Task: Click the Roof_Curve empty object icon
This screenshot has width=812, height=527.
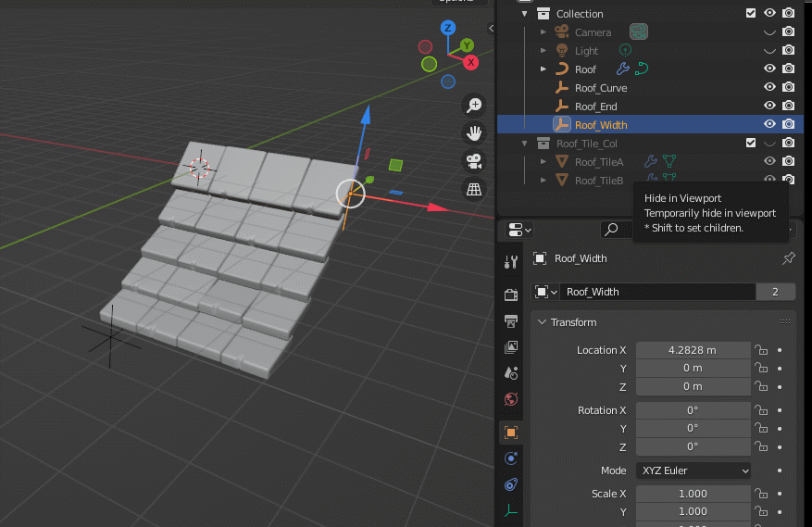Action: click(562, 88)
